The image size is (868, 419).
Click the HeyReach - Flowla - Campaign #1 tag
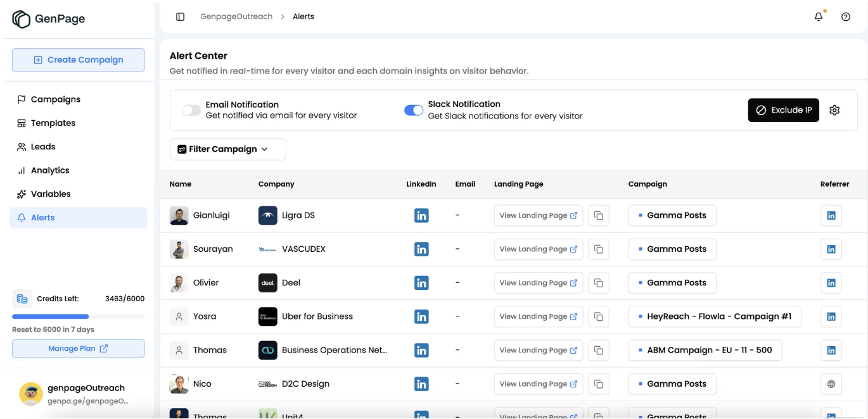(715, 316)
